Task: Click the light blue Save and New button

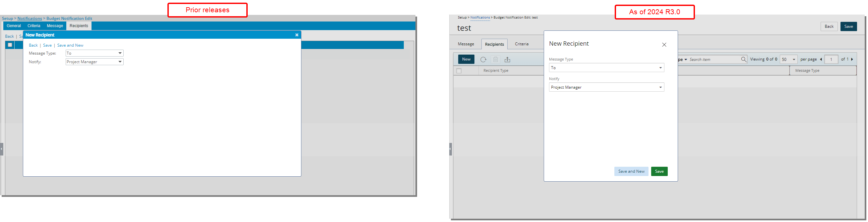Action: [631, 171]
